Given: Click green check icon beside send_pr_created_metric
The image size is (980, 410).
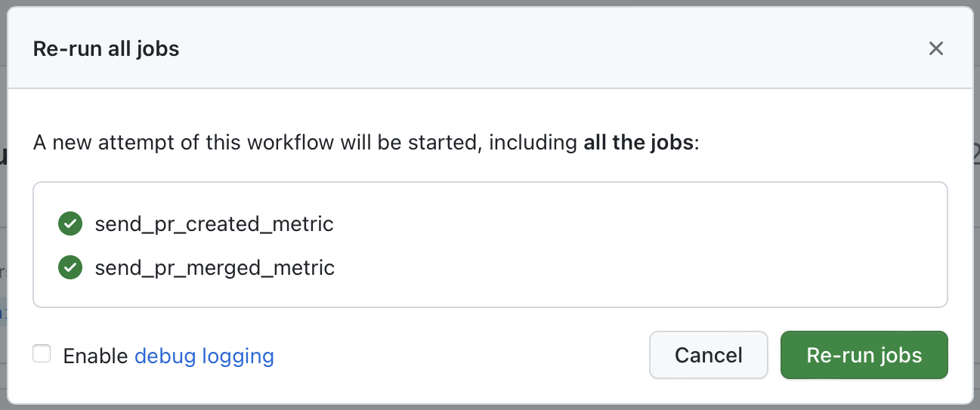Looking at the screenshot, I should click(x=70, y=223).
